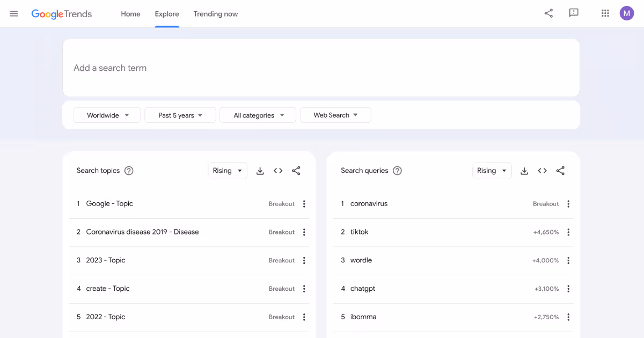Click the +4,000% value for wordle

coord(546,260)
